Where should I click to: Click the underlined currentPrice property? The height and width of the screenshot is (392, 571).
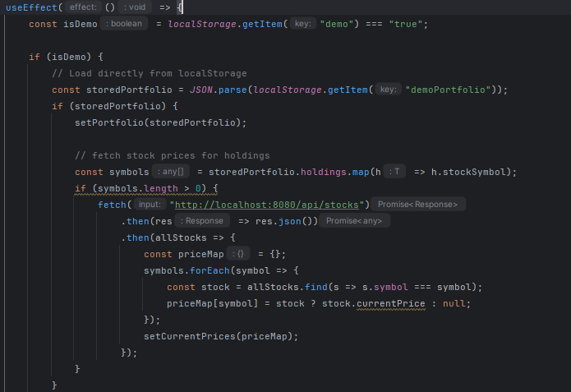click(388, 303)
